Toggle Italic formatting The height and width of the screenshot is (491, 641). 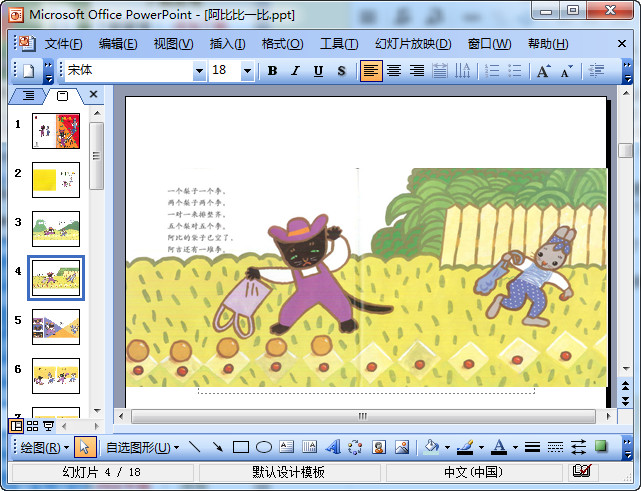[x=295, y=71]
